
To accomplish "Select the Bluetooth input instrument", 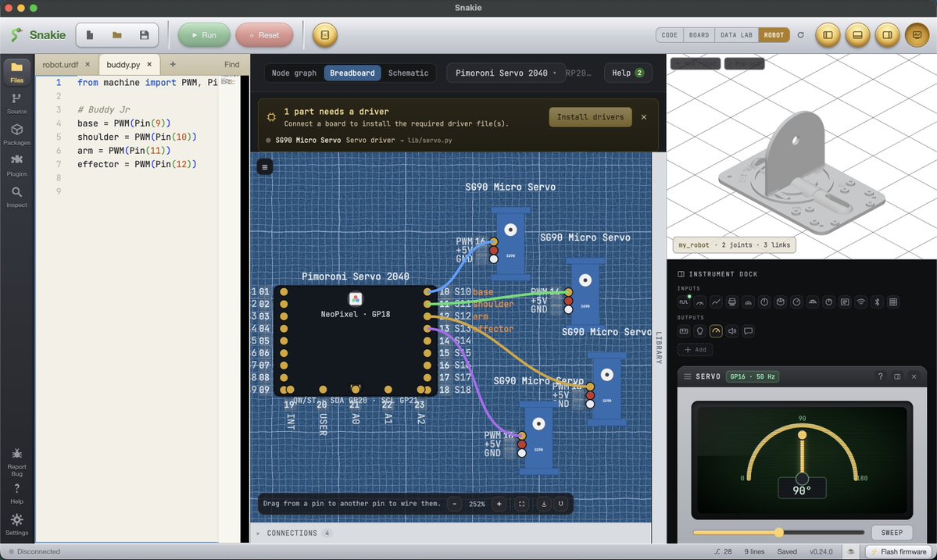I will (x=878, y=302).
